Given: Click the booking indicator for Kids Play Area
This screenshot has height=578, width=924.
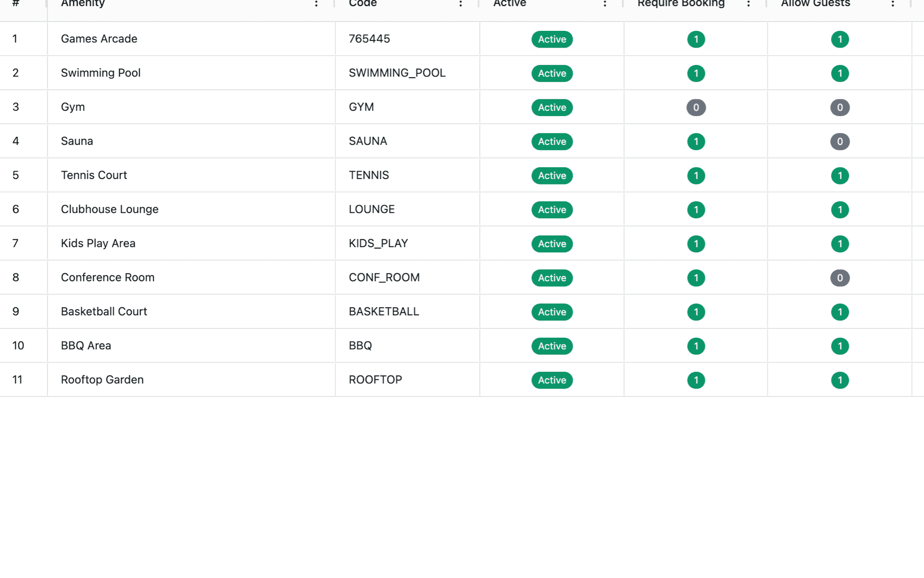Looking at the screenshot, I should 696,244.
